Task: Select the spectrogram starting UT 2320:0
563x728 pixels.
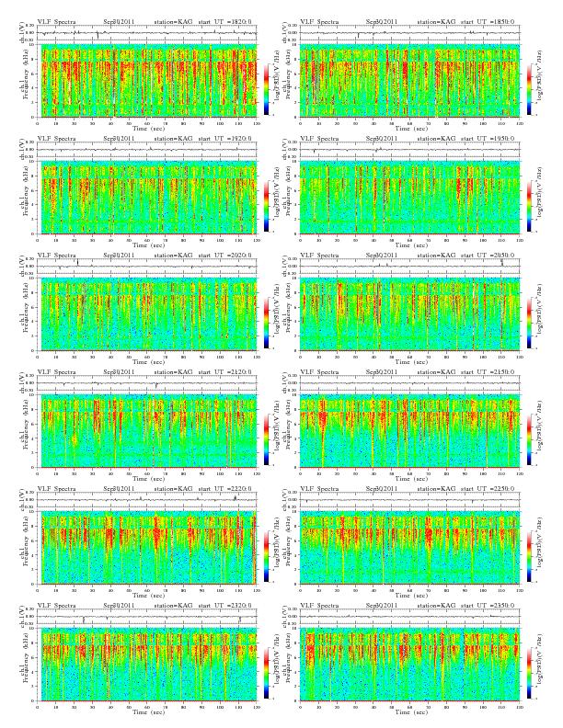Action: coord(147,665)
